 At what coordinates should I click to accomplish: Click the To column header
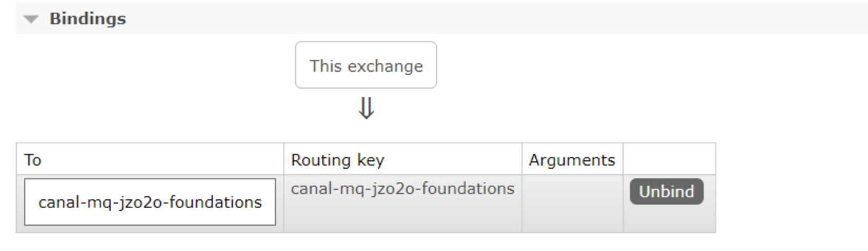33,160
